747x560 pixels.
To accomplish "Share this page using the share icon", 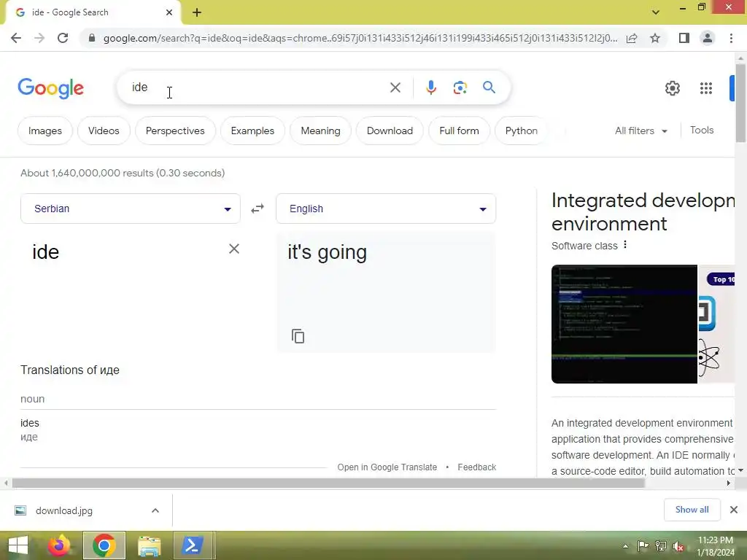I will point(632,38).
